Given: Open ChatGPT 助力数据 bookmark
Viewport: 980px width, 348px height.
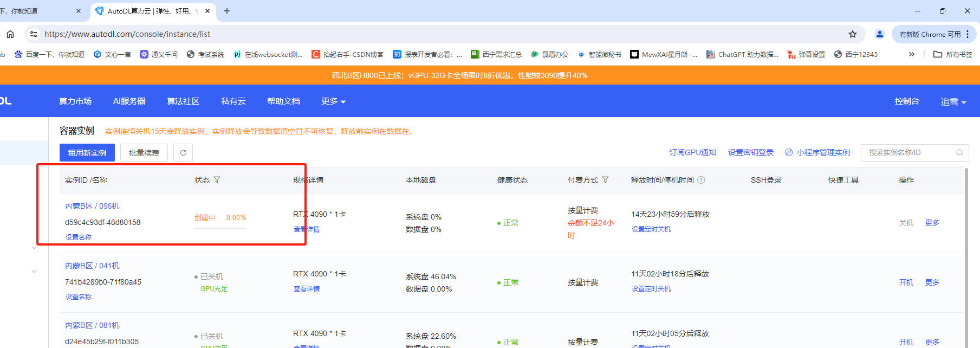Looking at the screenshot, I should point(742,54).
